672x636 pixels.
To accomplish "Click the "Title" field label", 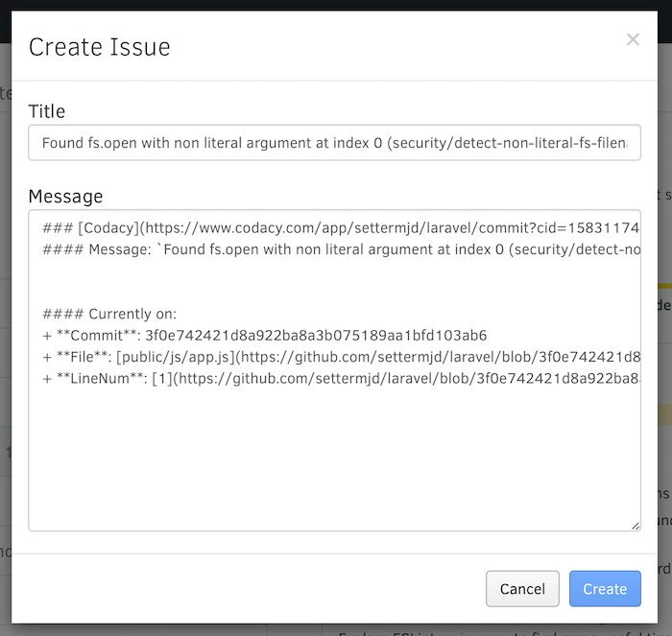I will pos(47,111).
